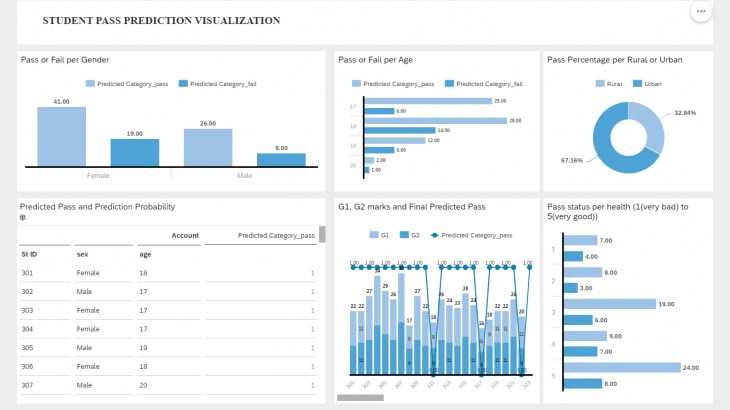Toggle Predicted Category_pass legend in Gender chart
Viewport: 730px width, 410px height.
(90, 84)
